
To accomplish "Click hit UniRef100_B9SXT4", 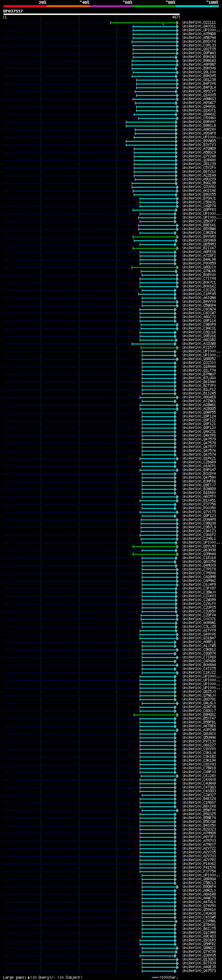I will coord(199,41).
